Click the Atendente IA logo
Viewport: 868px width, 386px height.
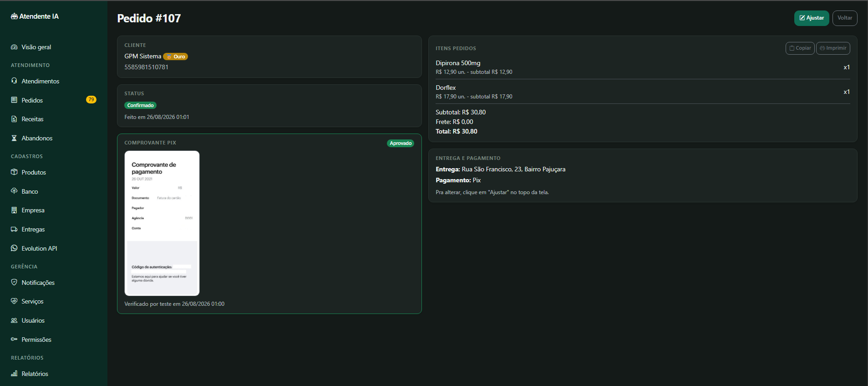(x=35, y=16)
